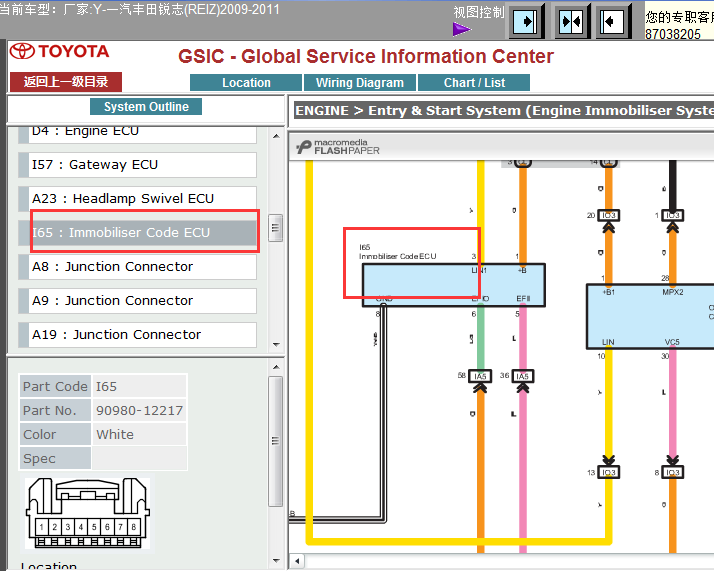Click the customer service number 87038205
Viewport: 714px width, 571px height.
point(673,34)
